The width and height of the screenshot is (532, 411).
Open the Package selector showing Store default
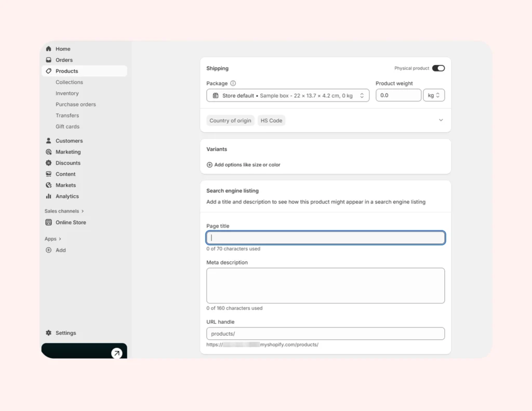(x=288, y=95)
